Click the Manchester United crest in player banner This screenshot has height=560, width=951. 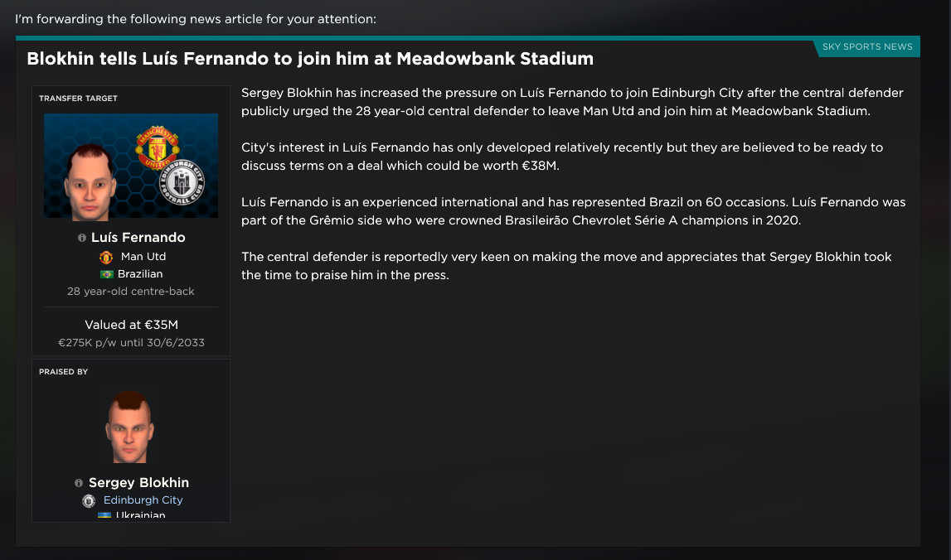pyautogui.click(x=157, y=147)
